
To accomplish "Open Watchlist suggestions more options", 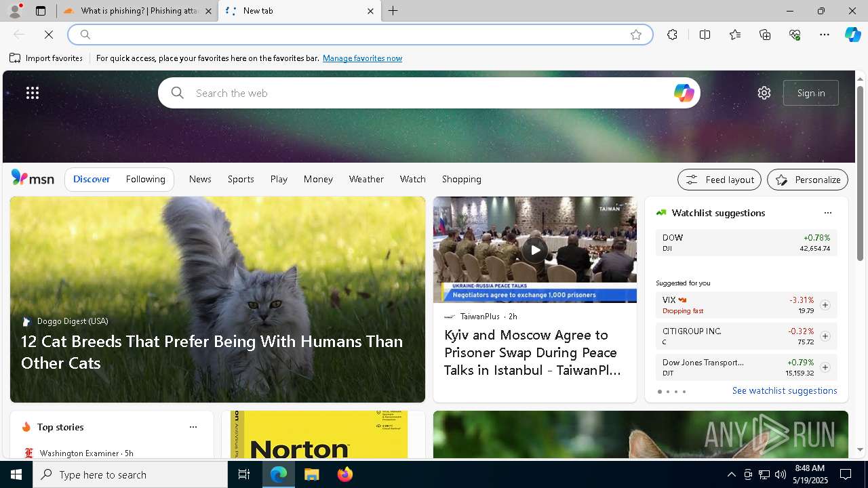I will (x=827, y=213).
